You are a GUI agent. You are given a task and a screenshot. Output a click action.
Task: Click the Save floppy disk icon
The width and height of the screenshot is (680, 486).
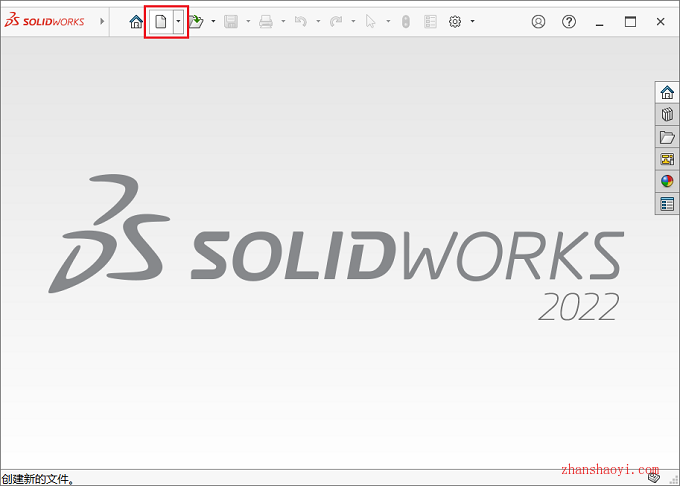(231, 21)
